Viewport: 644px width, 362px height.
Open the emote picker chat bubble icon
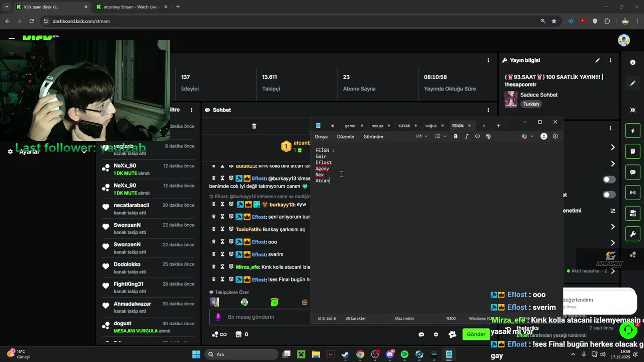(x=421, y=334)
